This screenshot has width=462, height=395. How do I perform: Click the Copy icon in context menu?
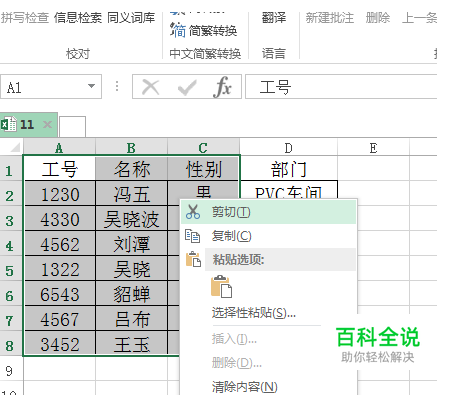[193, 236]
